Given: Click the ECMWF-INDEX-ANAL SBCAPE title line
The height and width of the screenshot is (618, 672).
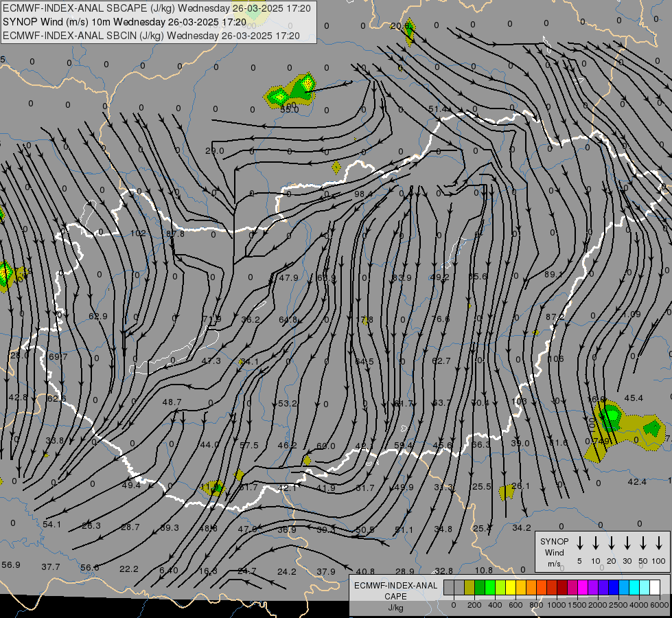Looking at the screenshot, I should pos(157,8).
